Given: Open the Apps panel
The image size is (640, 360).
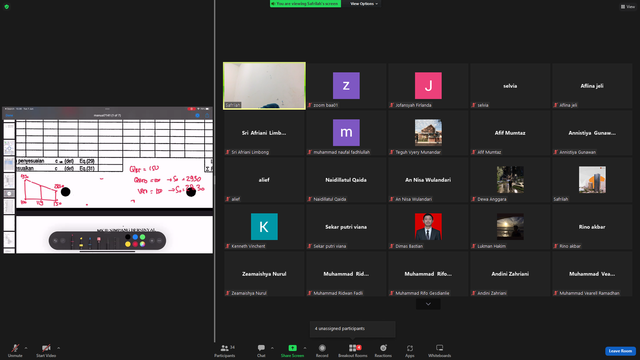Looking at the screenshot, I should pos(410,351).
